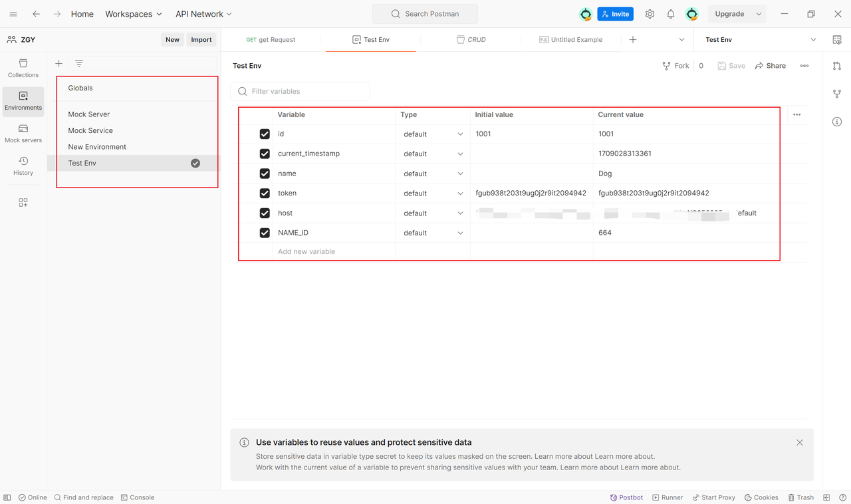
Task: Open the pull requests icon in right sidebar
Action: click(x=837, y=66)
